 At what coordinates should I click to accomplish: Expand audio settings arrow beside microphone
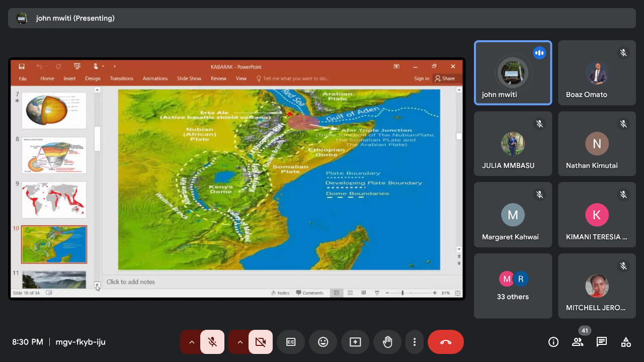(x=192, y=342)
